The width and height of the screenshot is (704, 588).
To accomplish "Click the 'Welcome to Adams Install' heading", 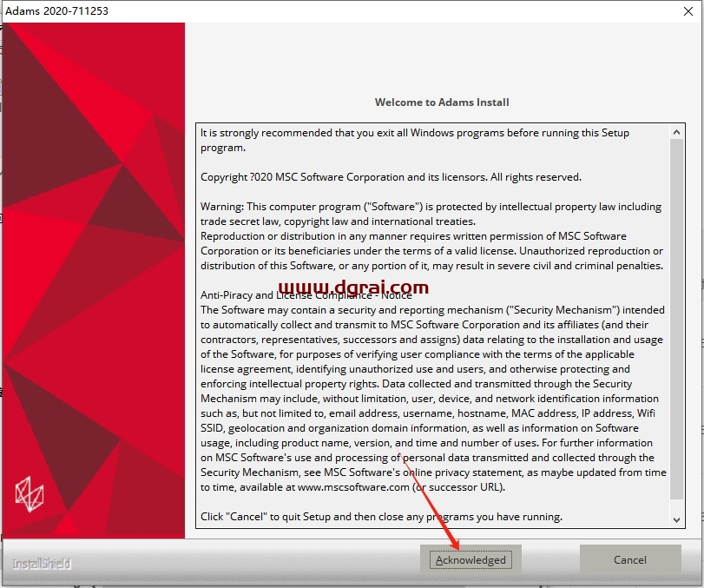I will tap(442, 102).
